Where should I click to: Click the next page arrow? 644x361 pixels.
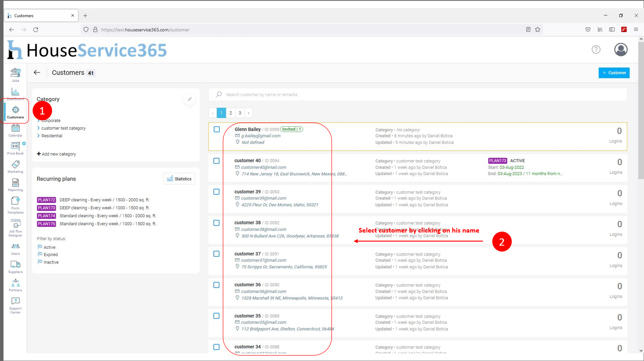pyautogui.click(x=249, y=113)
